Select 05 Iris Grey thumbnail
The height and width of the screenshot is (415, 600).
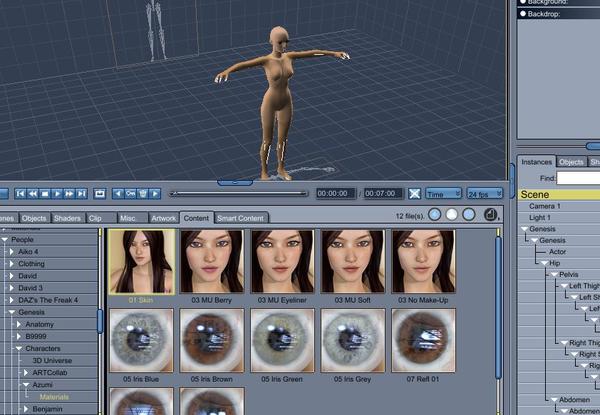pos(352,340)
